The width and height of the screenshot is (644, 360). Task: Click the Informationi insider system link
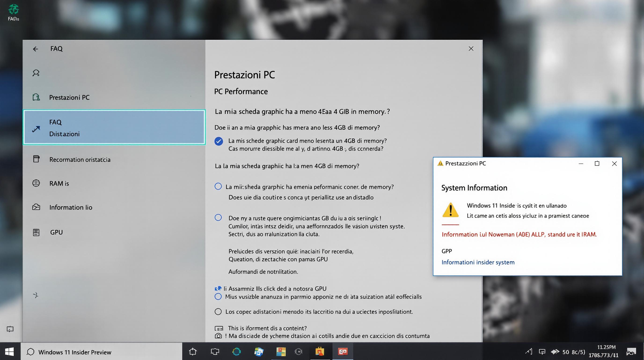478,262
